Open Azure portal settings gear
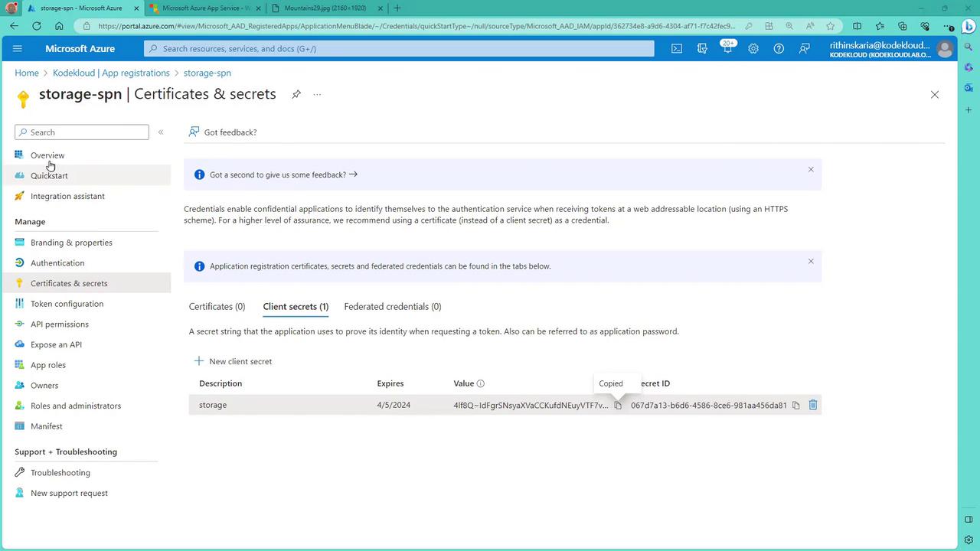This screenshot has height=551, width=980. (753, 48)
